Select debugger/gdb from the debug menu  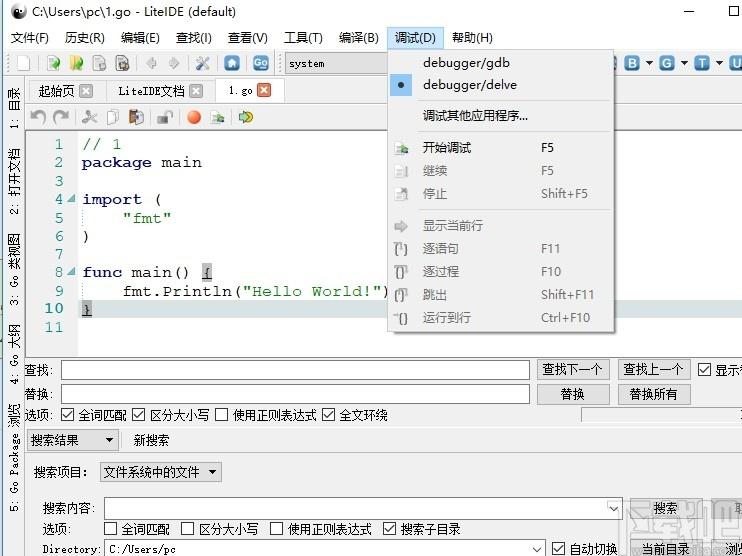pos(501,62)
